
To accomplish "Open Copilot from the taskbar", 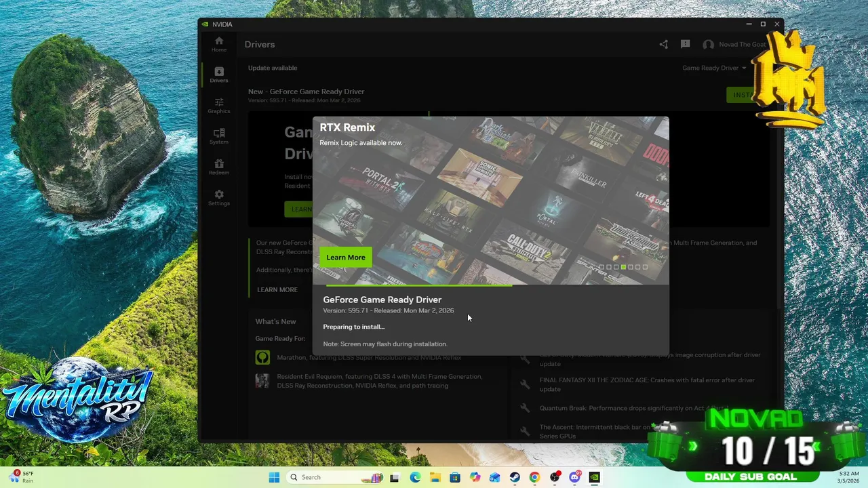I will [475, 477].
